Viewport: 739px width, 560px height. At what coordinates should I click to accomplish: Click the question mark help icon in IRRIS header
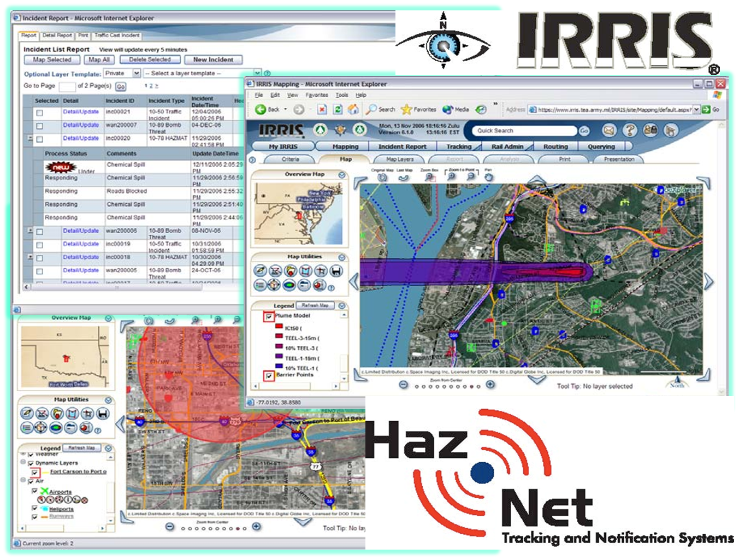click(x=630, y=130)
